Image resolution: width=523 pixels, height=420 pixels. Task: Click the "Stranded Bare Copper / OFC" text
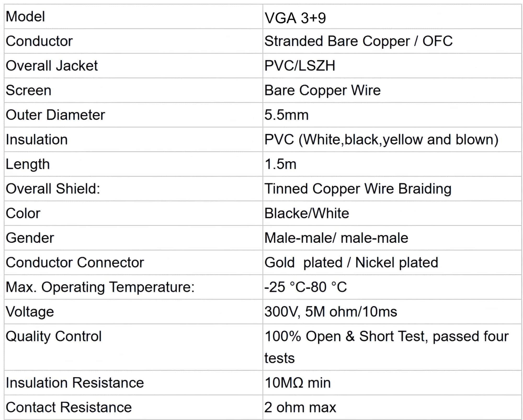(358, 41)
